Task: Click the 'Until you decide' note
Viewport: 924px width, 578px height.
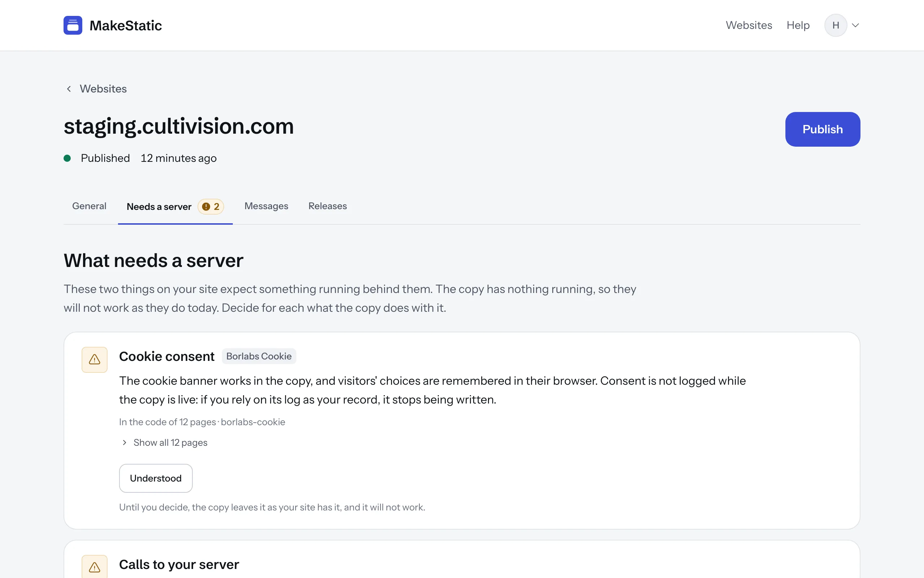Action: point(272,507)
